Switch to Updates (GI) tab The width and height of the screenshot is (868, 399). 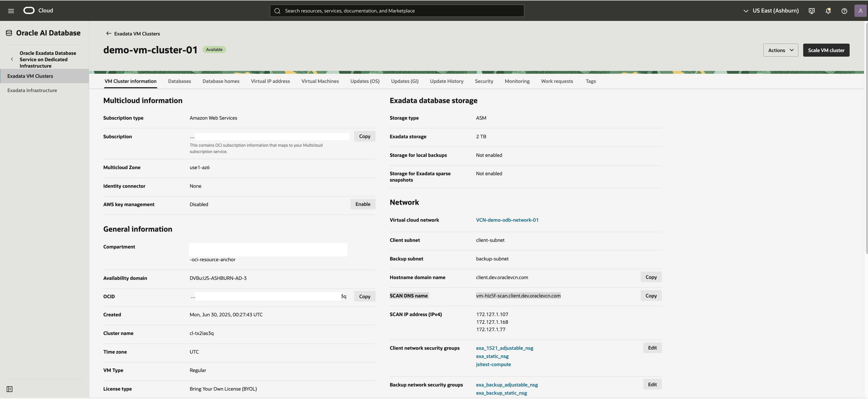[404, 81]
